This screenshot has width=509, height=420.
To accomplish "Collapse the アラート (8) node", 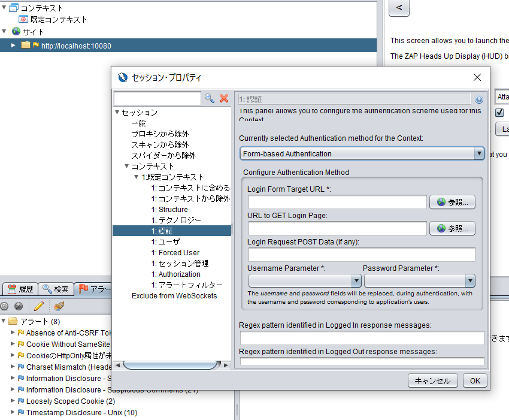I will click(x=3, y=321).
